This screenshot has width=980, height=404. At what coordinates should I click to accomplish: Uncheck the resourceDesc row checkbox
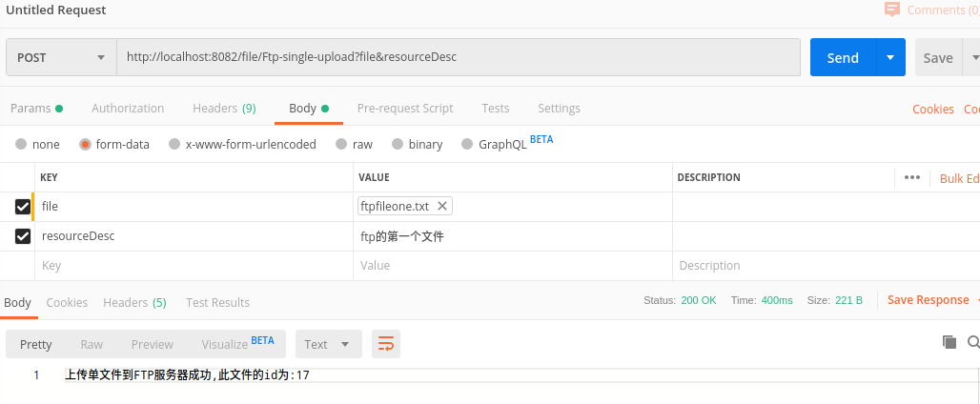point(23,235)
